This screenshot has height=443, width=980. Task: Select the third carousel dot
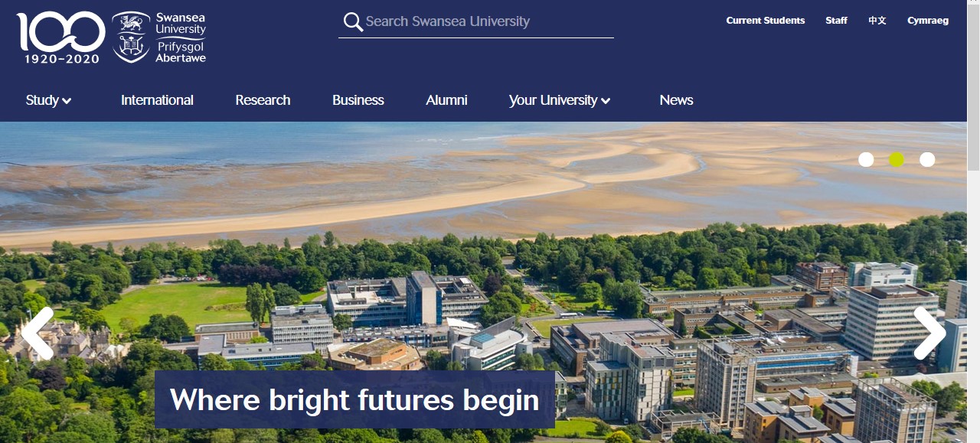point(927,159)
